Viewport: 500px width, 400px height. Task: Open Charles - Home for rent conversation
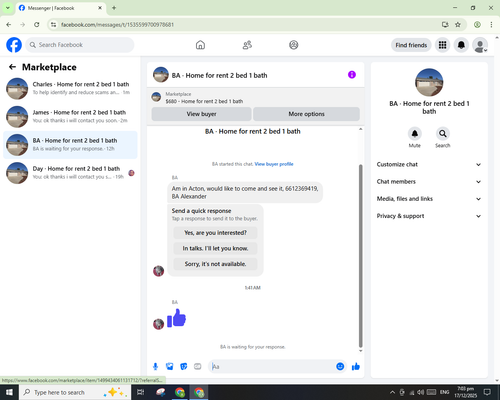click(70, 89)
